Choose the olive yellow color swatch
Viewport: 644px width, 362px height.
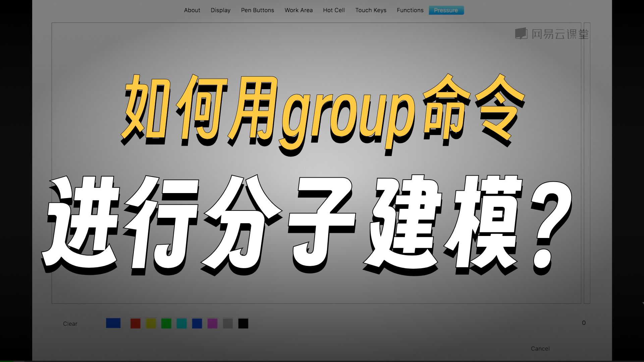click(151, 323)
